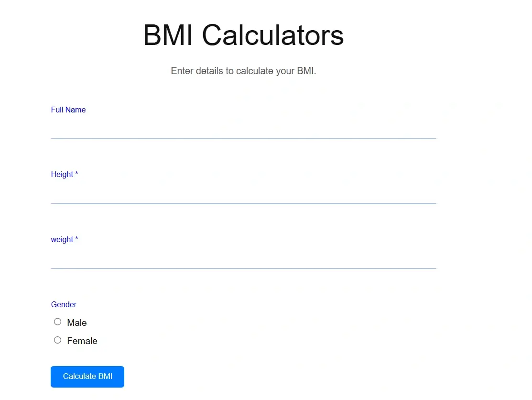The width and height of the screenshot is (532, 400).
Task: Choose the Female radio button
Action: (x=58, y=340)
